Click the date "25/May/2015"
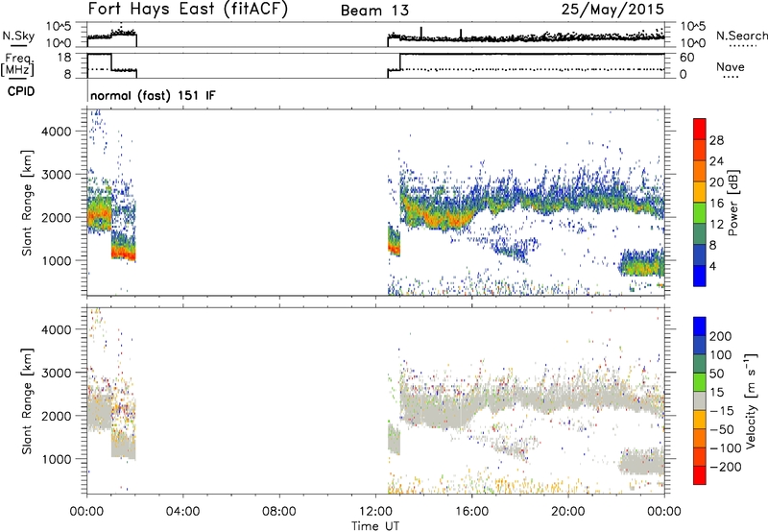The width and height of the screenshot is (768, 532). click(612, 10)
